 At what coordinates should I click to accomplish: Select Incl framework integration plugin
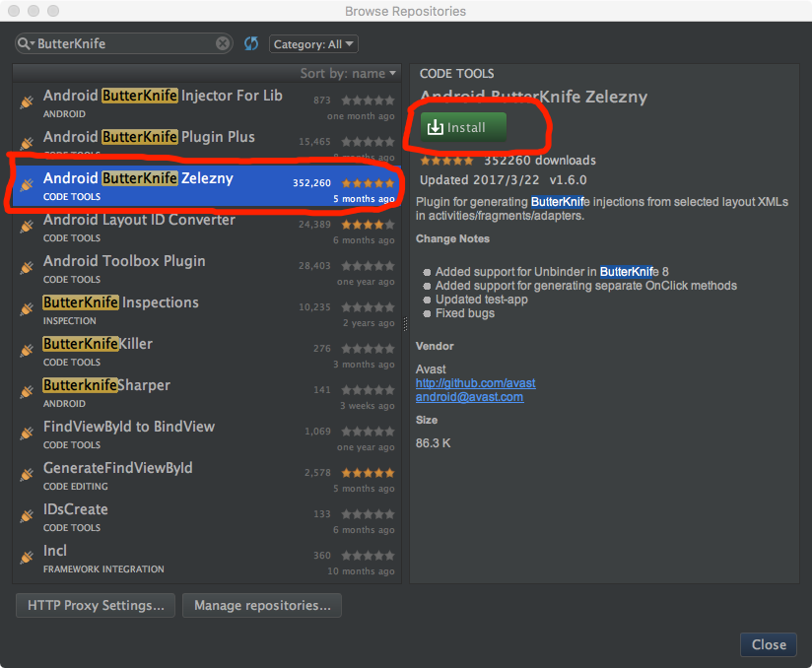point(207,560)
